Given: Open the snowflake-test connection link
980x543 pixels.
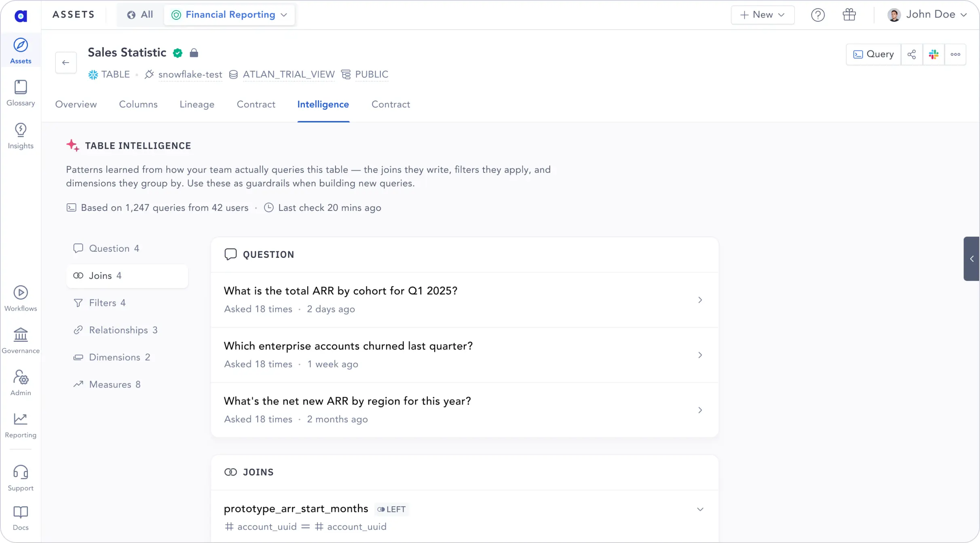Looking at the screenshot, I should coord(190,74).
